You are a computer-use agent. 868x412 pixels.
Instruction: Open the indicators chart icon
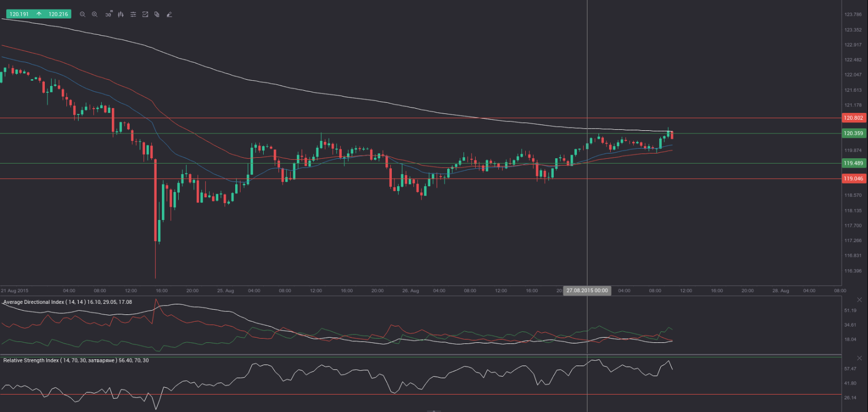(x=145, y=15)
